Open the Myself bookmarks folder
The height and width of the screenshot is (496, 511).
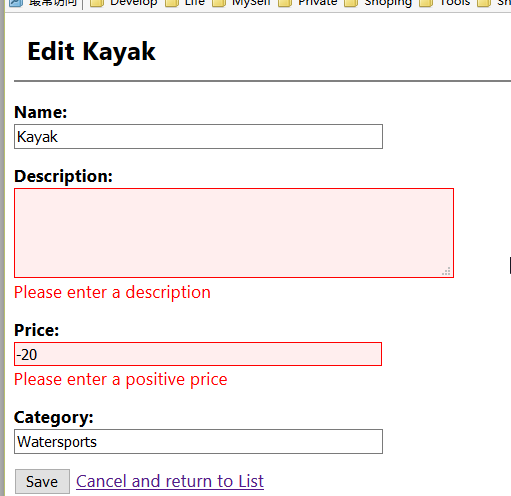pos(242,3)
